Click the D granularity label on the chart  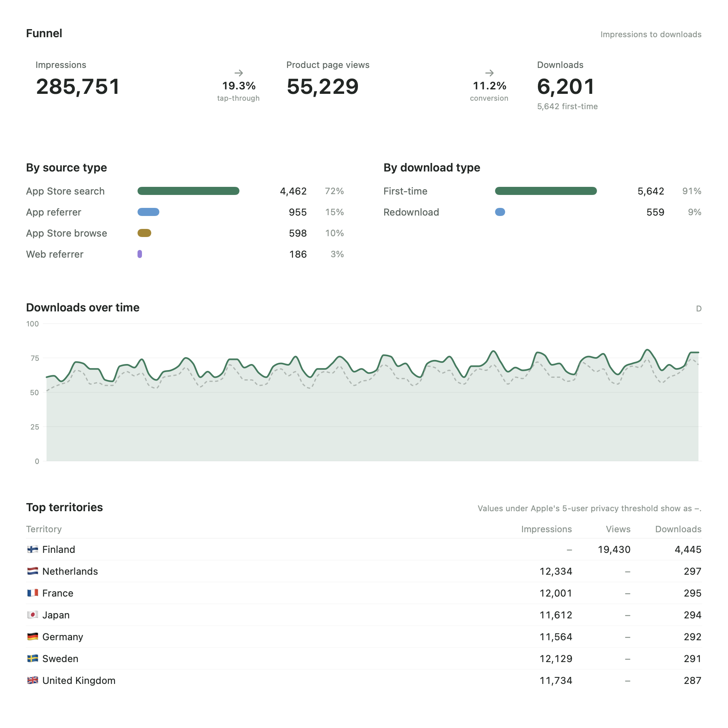click(698, 309)
